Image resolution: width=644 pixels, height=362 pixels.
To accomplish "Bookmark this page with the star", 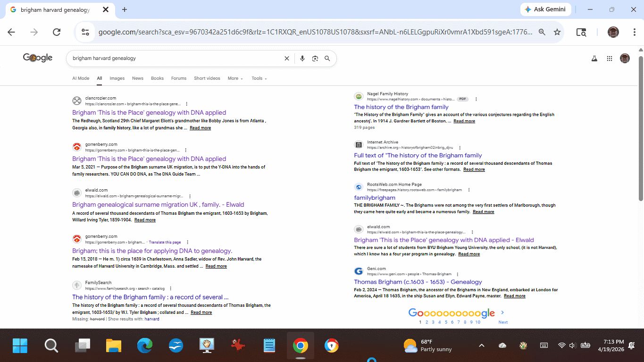I will coord(557,32).
